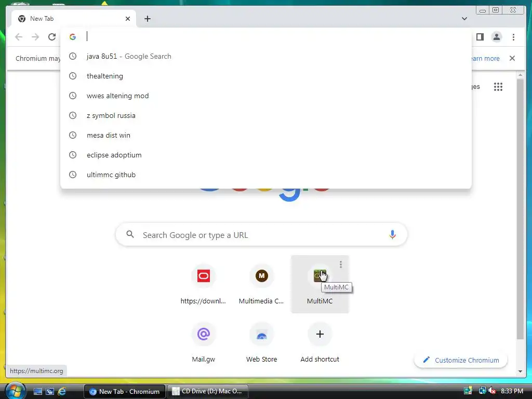Click the page's vertical scrollbar thumb
Screen dimensions: 532x399
coord(520,209)
